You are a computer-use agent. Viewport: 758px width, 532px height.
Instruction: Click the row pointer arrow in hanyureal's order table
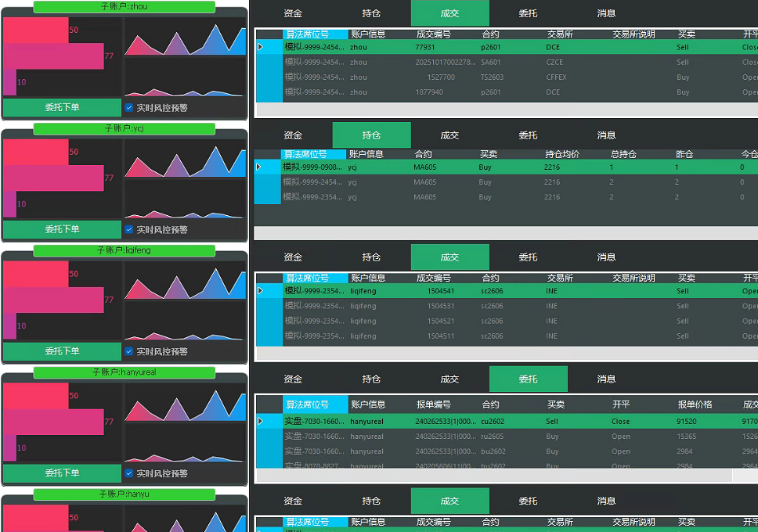point(260,421)
